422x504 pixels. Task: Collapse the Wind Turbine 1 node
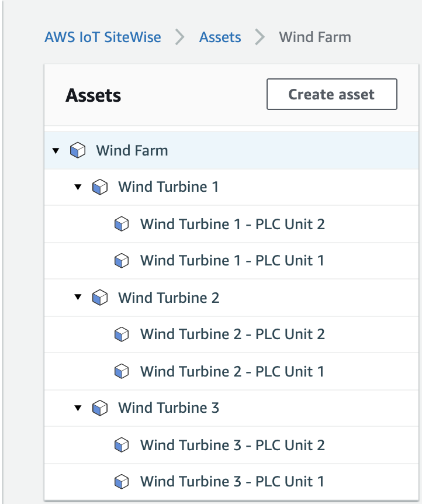(x=78, y=187)
